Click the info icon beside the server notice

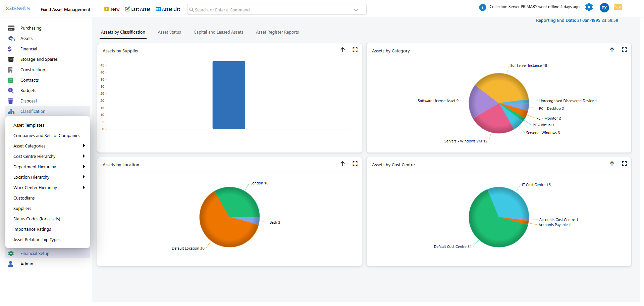click(483, 7)
